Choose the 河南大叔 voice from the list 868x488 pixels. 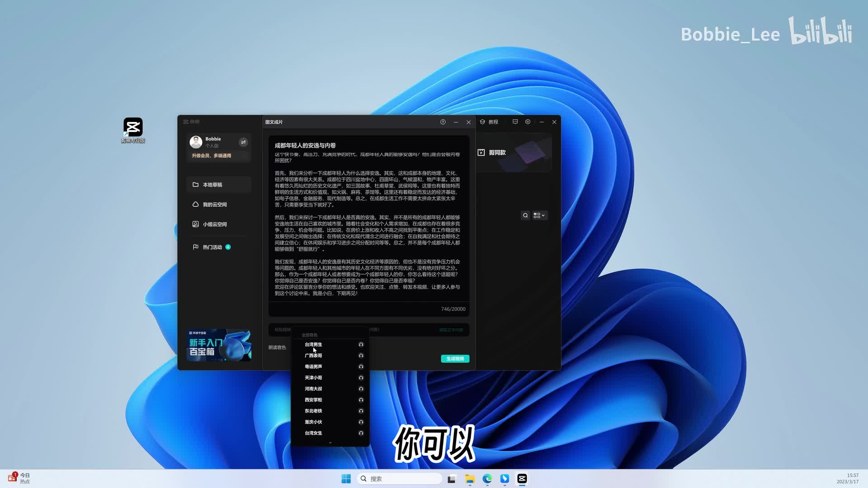point(313,389)
